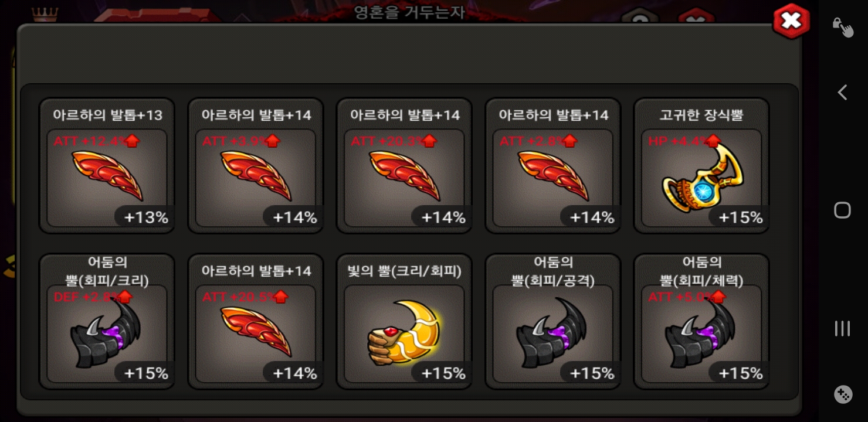Select the 어둠의 뿔(회피/크리) dark horn

point(107,322)
